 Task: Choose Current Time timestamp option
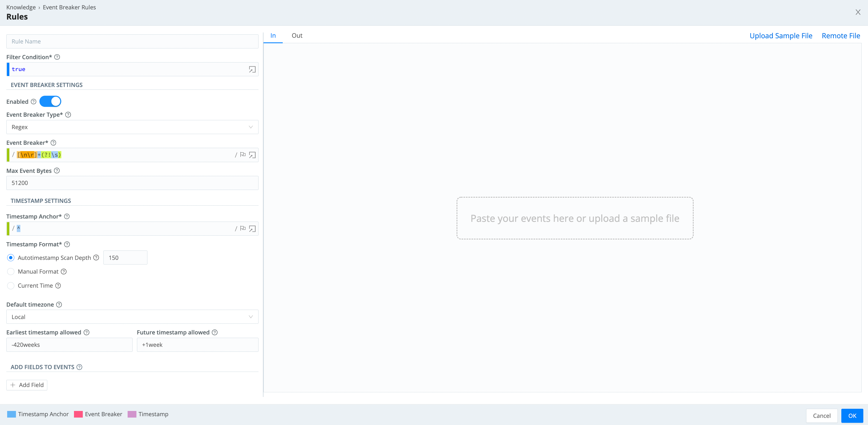pyautogui.click(x=10, y=285)
